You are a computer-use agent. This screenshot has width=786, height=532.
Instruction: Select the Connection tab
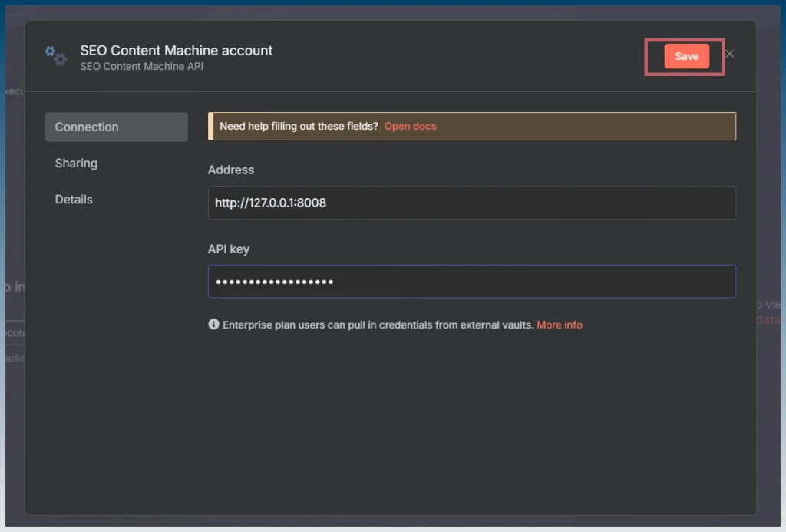[117, 127]
